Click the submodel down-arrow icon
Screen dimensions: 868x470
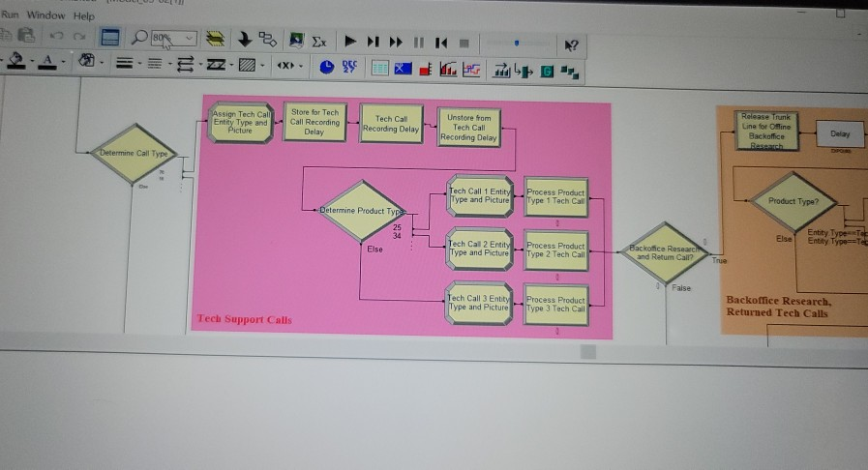(244, 40)
